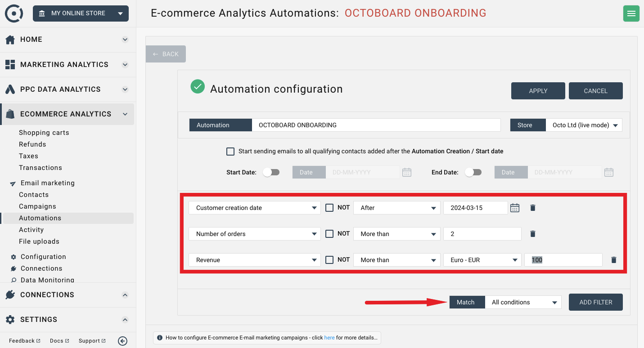Click the Ecommerce Analytics shopping bag icon
Viewport: 644px width, 348px height.
10,114
